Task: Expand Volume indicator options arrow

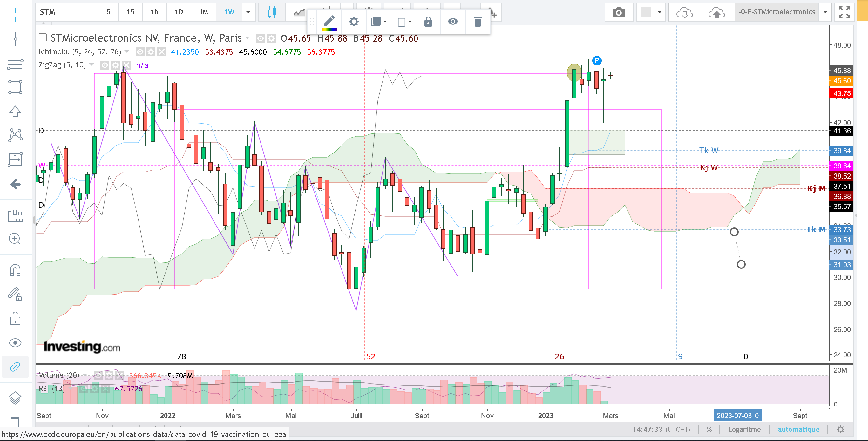Action: [x=85, y=375]
